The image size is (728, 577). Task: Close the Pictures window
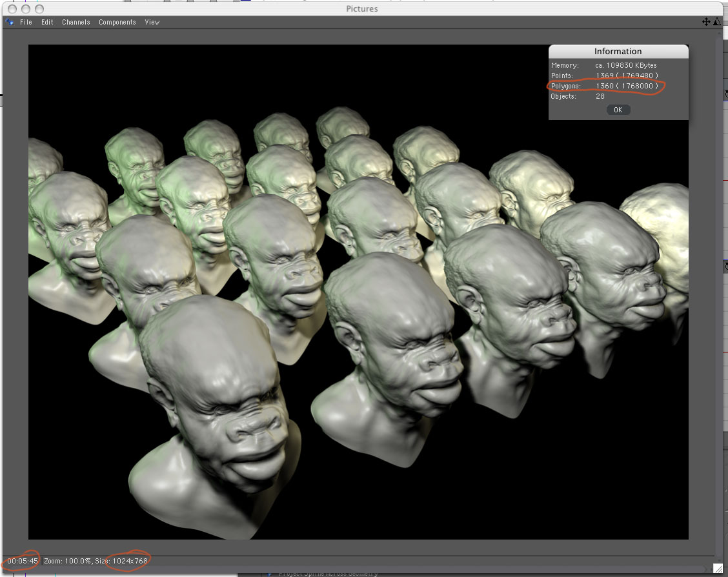pyautogui.click(x=13, y=9)
